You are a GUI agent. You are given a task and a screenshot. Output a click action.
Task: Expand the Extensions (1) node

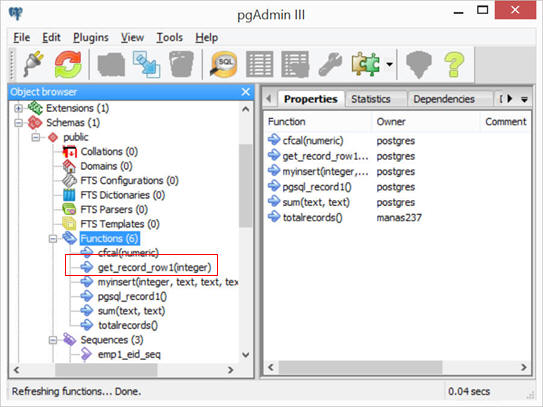coord(18,108)
